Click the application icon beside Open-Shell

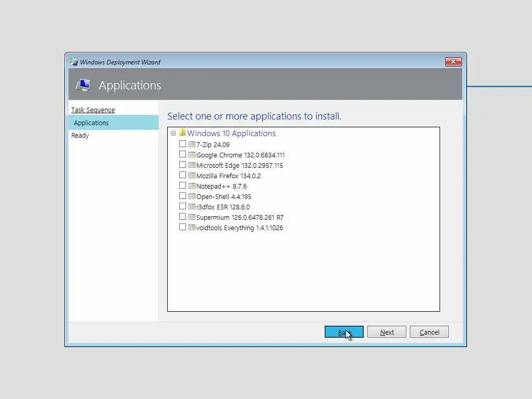coord(192,196)
